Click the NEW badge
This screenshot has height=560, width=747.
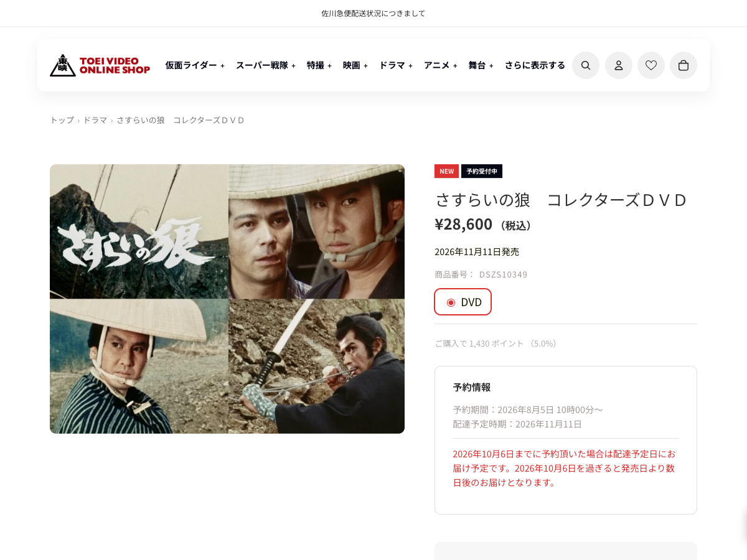click(x=446, y=171)
